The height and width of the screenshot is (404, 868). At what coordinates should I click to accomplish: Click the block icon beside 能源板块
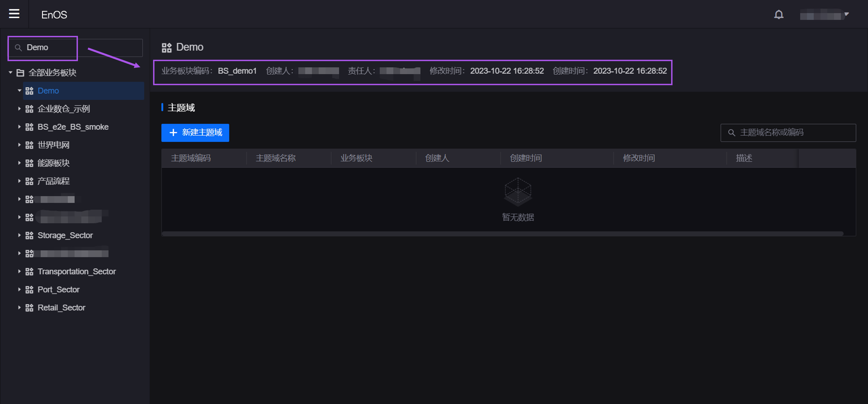(x=29, y=163)
